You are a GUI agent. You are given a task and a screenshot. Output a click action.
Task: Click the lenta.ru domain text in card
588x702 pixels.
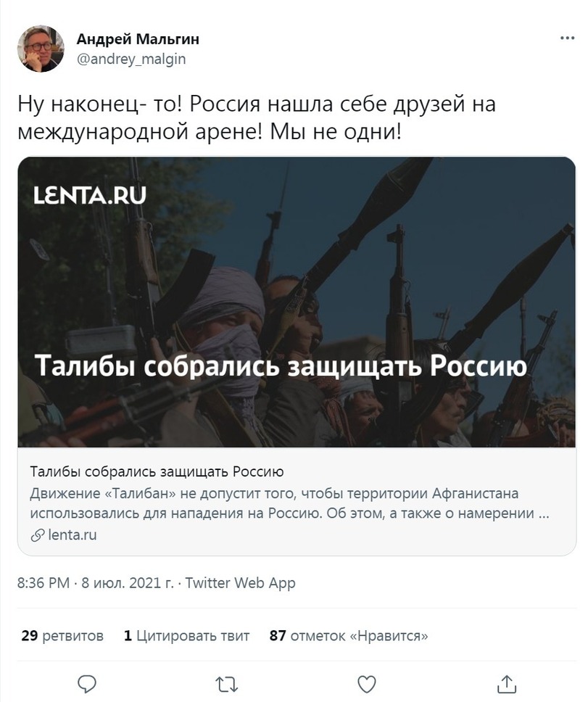(73, 535)
